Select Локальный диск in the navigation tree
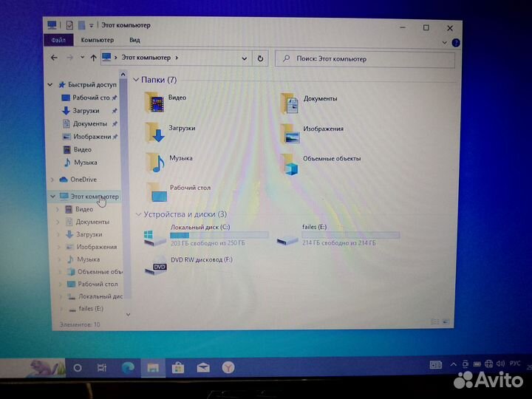The image size is (532, 399). pyautogui.click(x=95, y=296)
